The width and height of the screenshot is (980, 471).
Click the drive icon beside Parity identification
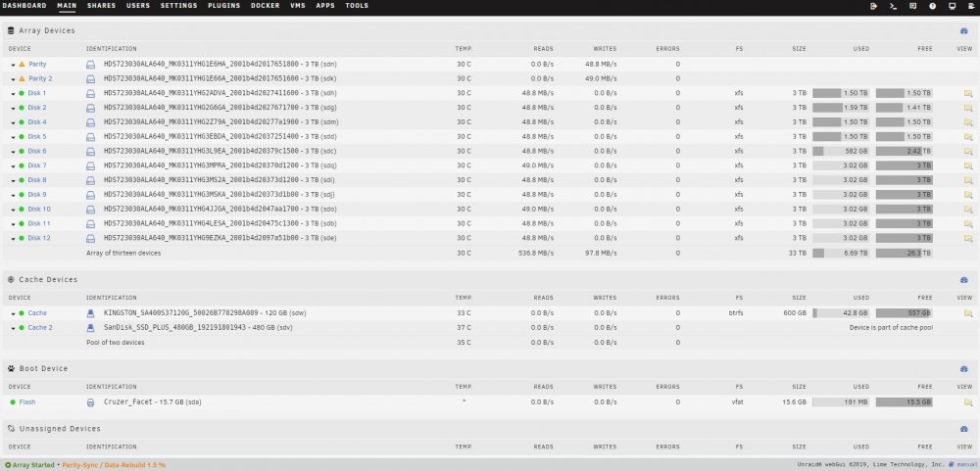(90, 65)
